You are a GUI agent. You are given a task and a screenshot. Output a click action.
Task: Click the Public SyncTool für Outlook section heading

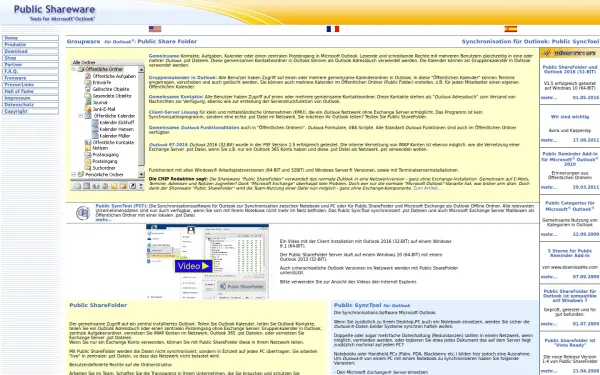372,305
